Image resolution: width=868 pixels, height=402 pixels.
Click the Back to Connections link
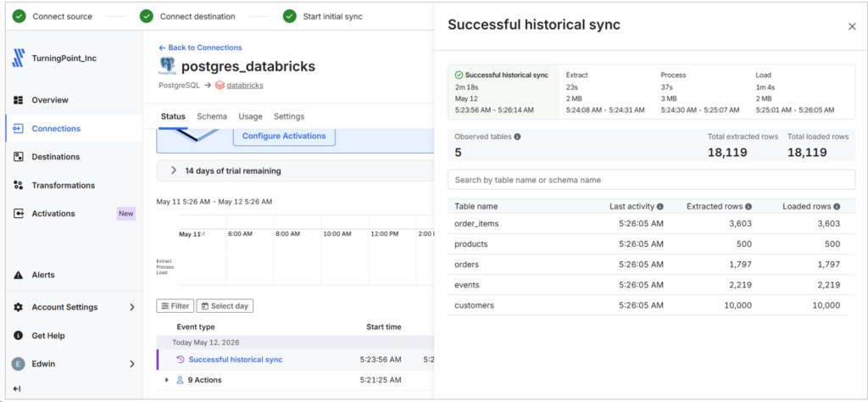(x=200, y=47)
